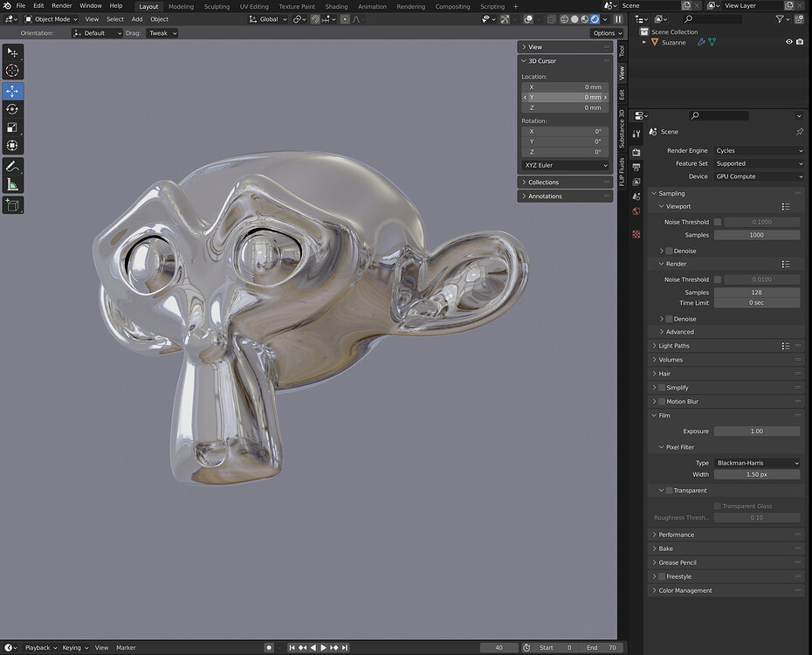Enable the Motion Blur checkbox
The image size is (812, 655).
pos(662,402)
